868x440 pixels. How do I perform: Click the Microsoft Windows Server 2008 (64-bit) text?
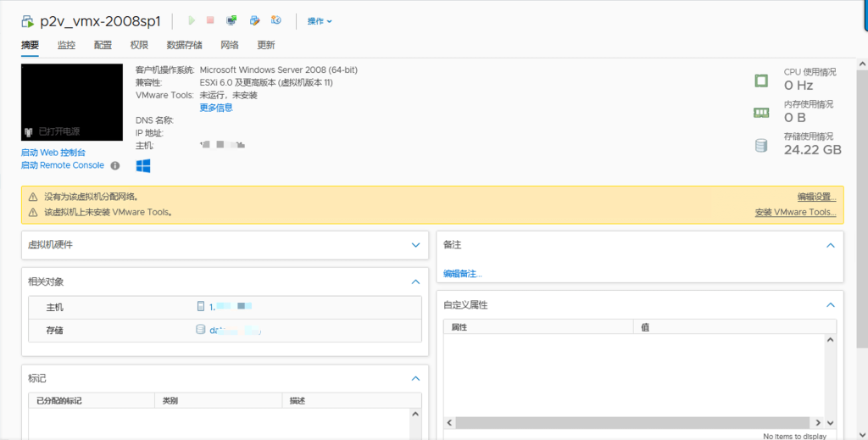(278, 70)
